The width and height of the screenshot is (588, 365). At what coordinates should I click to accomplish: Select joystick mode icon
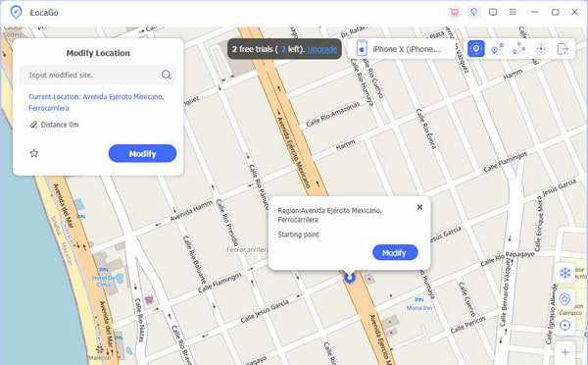click(x=541, y=49)
